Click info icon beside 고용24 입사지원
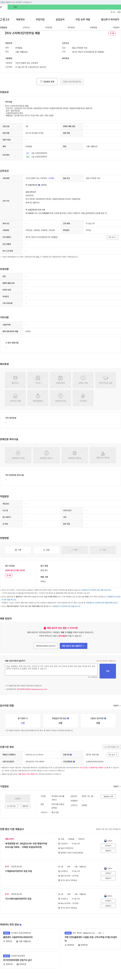 click(x=105, y=718)
